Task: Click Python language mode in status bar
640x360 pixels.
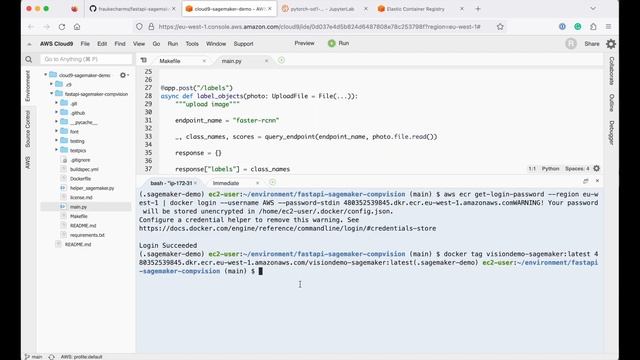Action: tap(550, 169)
